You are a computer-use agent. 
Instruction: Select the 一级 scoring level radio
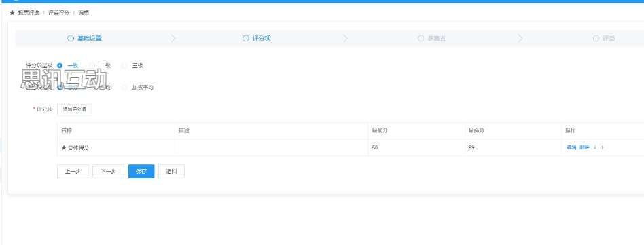(x=60, y=65)
